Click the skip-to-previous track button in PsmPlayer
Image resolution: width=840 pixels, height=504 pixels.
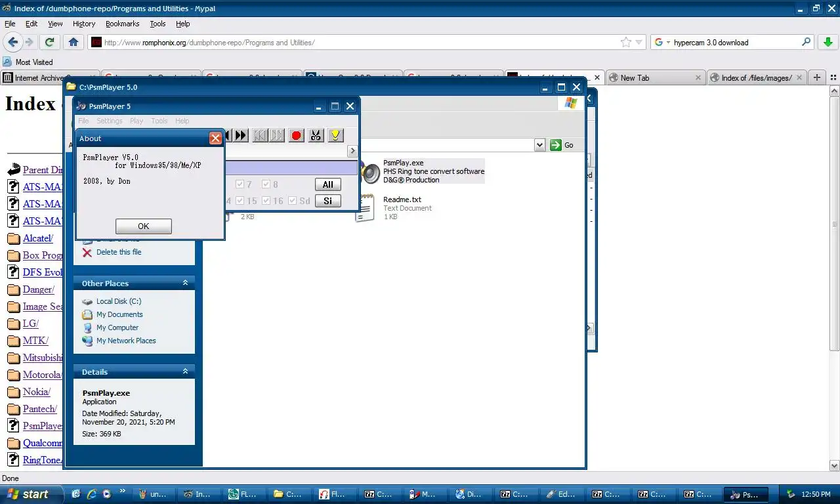260,135
